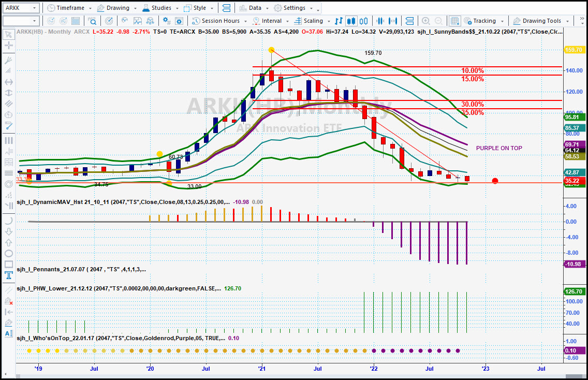This screenshot has width=588, height=380.
Task: Click the Interval button
Action: [267, 21]
